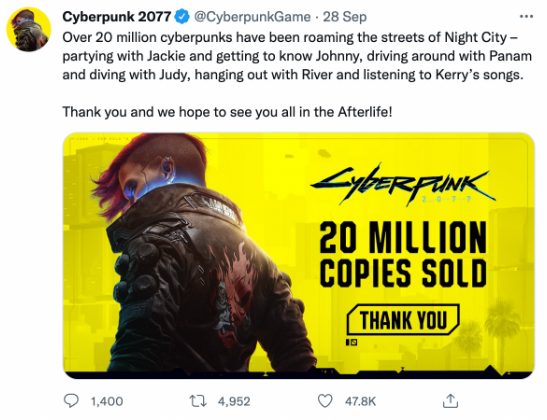Click the Cyberpunk 2077 display name
Image resolution: width=547 pixels, height=420 pixels.
pos(117,17)
